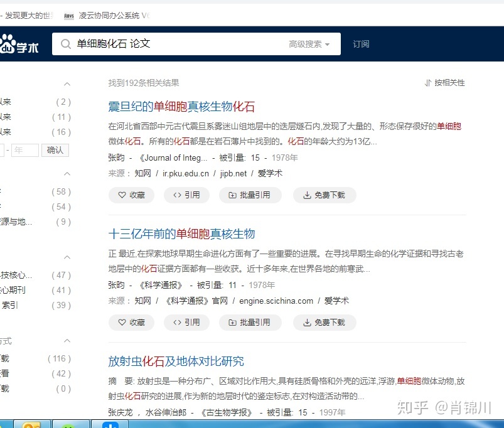Viewport: 504px width, 428px height.
Task: Click the search magnifier icon in search box
Action: point(65,44)
